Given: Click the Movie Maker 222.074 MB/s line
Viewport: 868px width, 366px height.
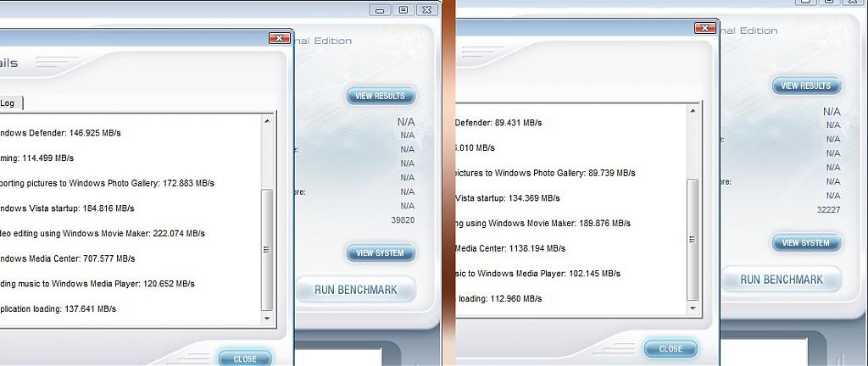Looking at the screenshot, I should 103,233.
